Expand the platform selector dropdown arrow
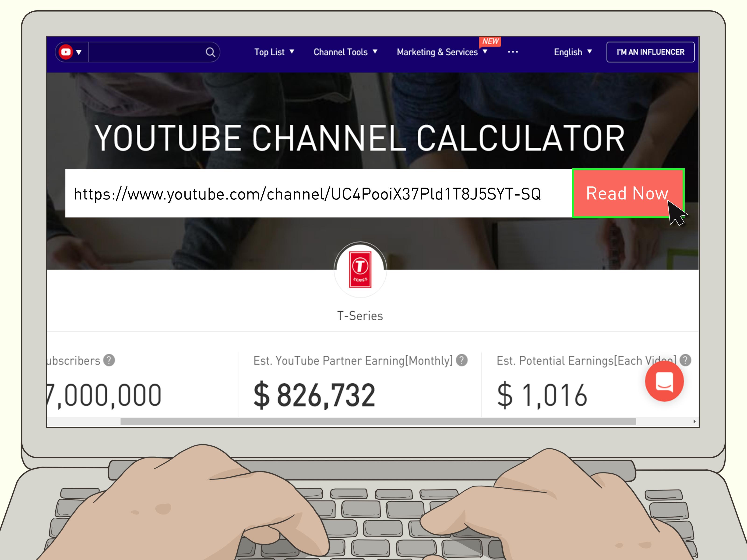The image size is (747, 560). tap(79, 52)
